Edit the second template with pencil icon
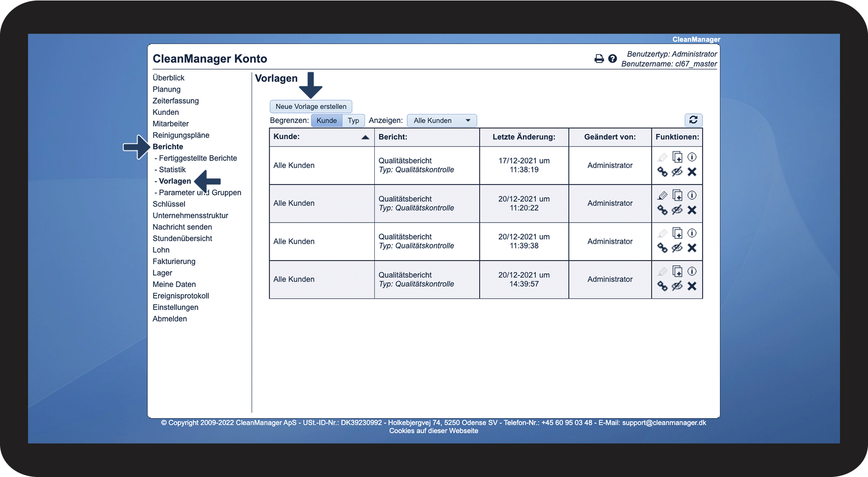The width and height of the screenshot is (868, 477). coord(662,196)
